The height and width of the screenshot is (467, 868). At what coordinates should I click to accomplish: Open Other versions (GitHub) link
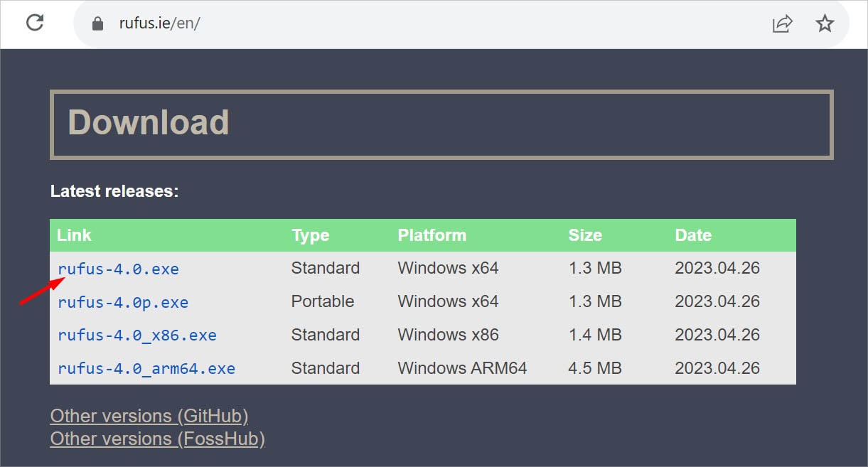(x=149, y=416)
